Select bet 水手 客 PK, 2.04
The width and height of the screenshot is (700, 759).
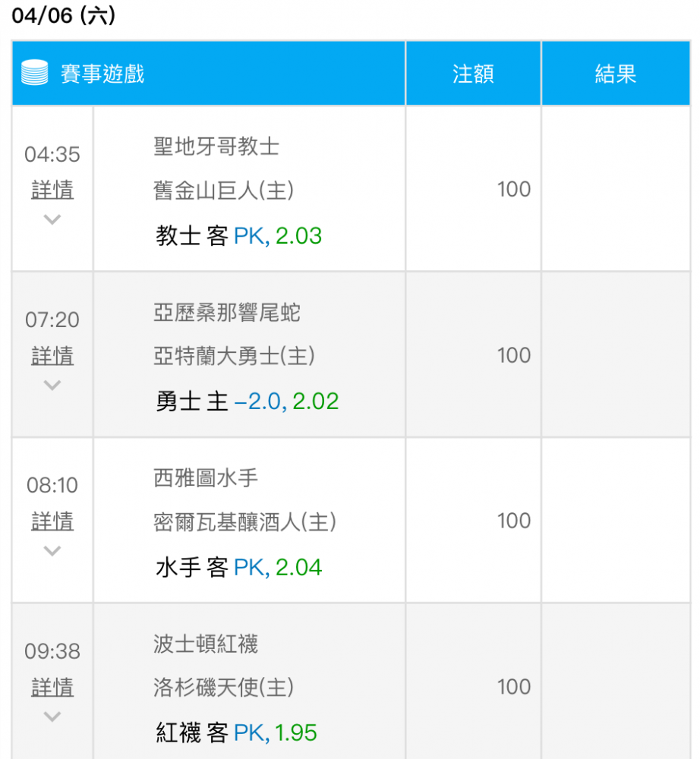[x=238, y=567]
